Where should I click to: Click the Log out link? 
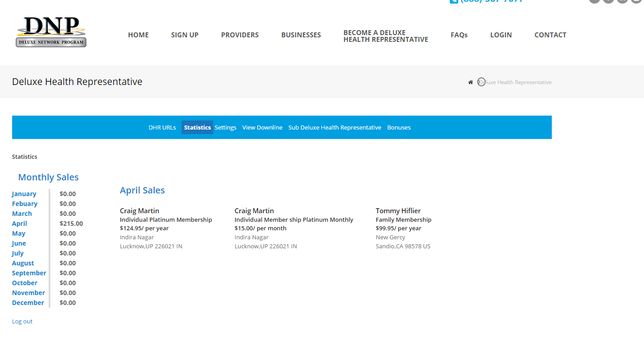click(x=22, y=321)
